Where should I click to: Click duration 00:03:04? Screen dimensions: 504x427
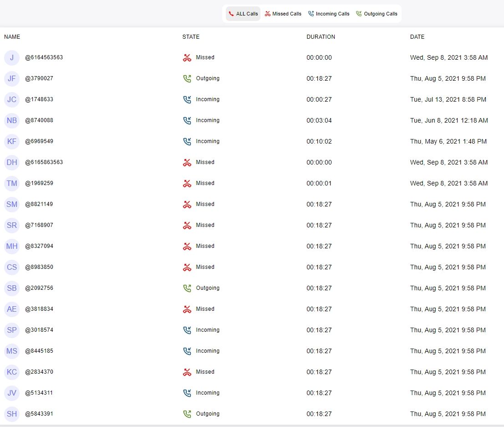(x=319, y=120)
